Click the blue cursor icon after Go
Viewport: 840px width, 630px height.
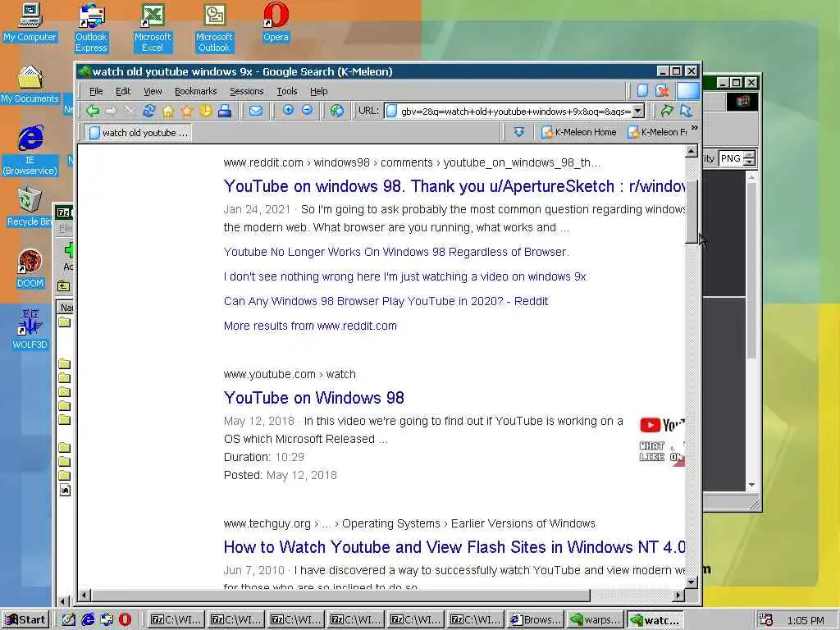point(687,111)
